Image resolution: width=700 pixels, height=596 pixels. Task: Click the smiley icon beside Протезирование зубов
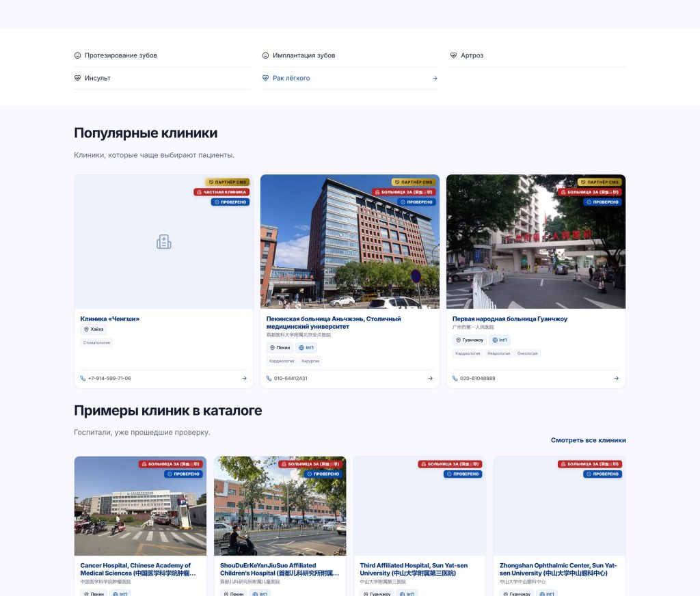77,55
